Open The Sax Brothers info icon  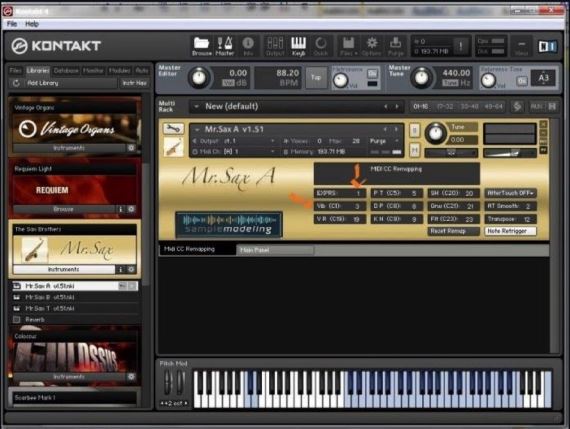[x=121, y=269]
